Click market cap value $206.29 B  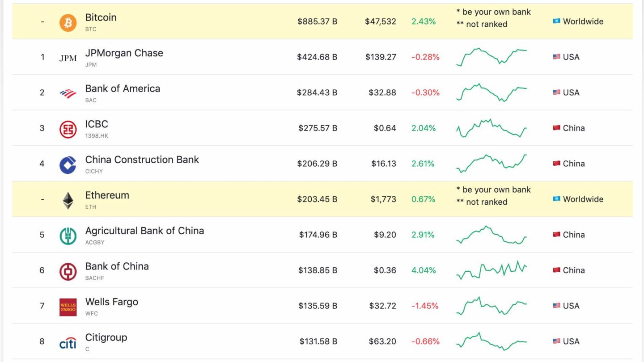[x=317, y=163]
